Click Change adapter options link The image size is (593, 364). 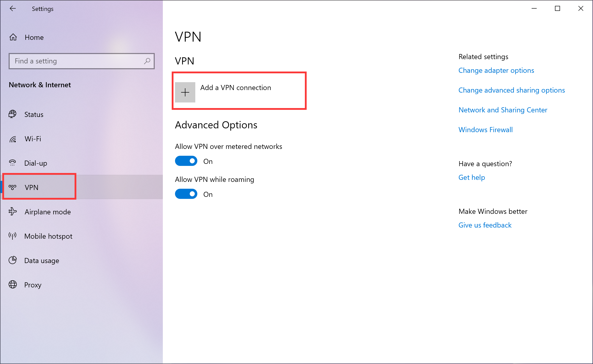click(x=496, y=70)
